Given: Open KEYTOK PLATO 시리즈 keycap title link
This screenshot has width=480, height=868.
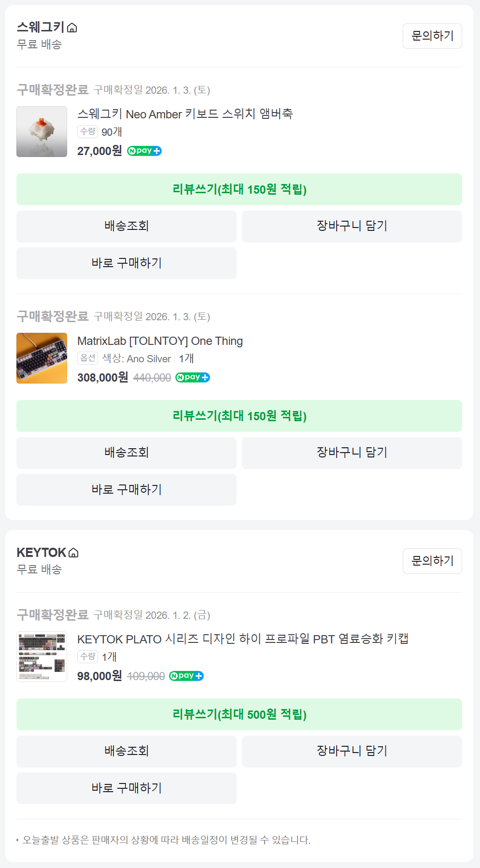Looking at the screenshot, I should click(x=243, y=639).
